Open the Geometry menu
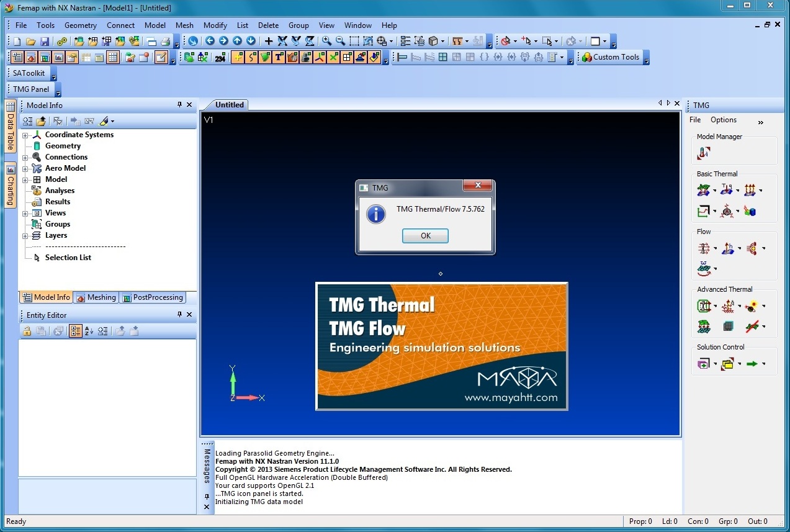Screen dimensions: 790x532 81,25
